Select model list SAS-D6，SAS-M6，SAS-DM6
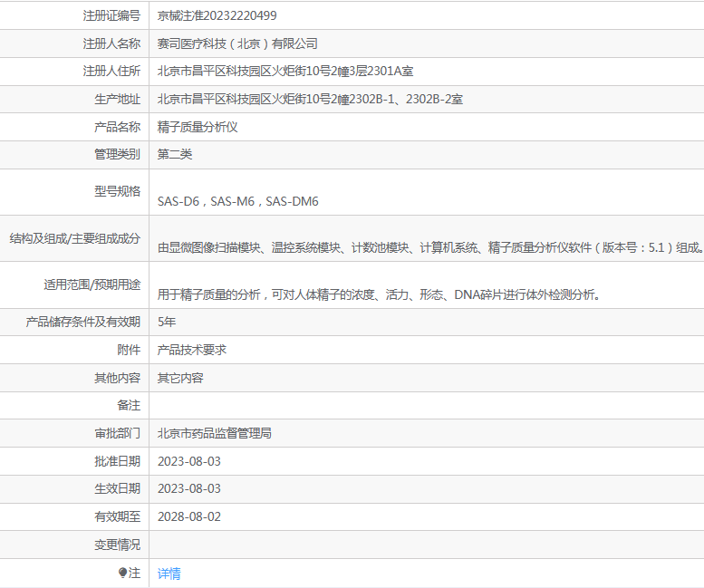The image size is (704, 588). point(238,201)
